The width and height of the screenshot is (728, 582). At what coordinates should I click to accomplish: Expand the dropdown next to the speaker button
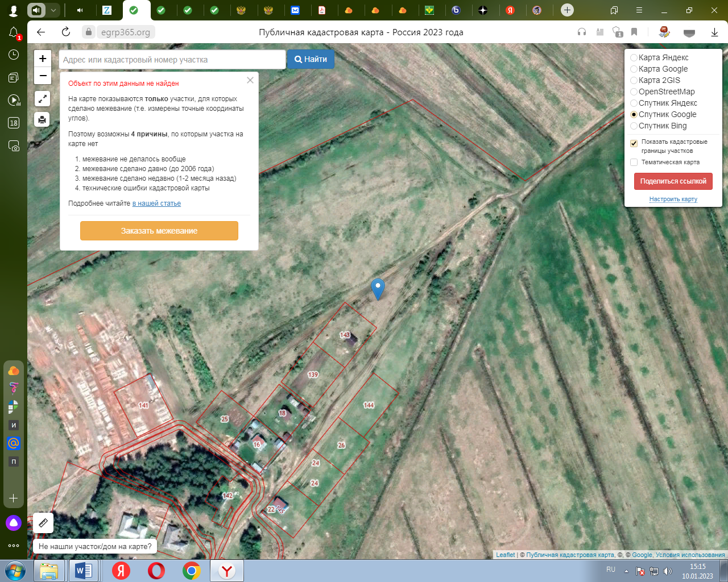pos(53,10)
